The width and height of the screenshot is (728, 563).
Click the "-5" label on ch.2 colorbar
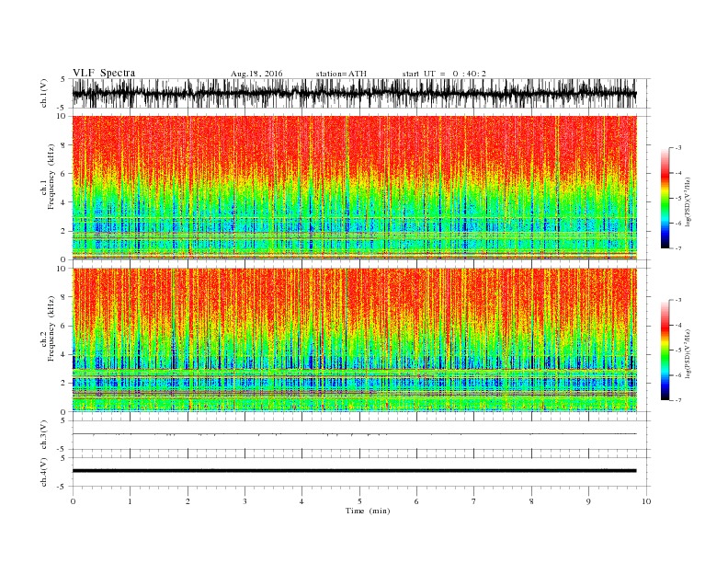pos(678,350)
